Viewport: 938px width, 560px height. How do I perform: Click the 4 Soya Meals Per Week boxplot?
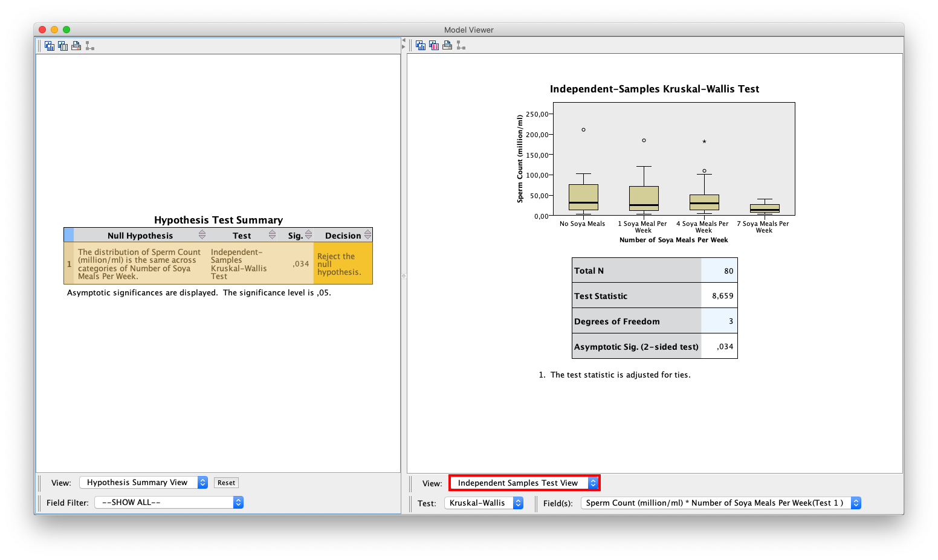click(704, 202)
